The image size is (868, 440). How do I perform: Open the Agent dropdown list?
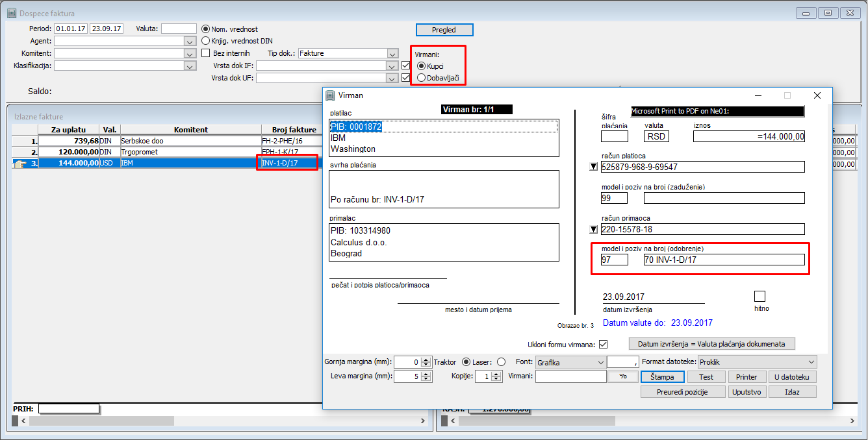click(x=190, y=41)
